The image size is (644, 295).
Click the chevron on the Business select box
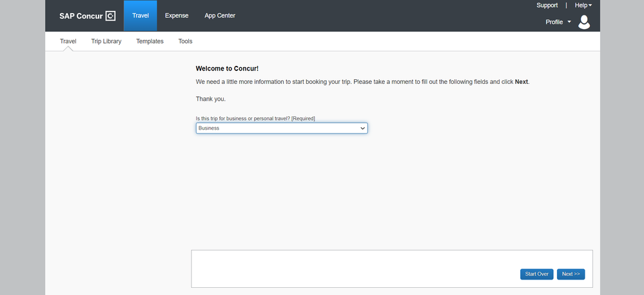363,128
